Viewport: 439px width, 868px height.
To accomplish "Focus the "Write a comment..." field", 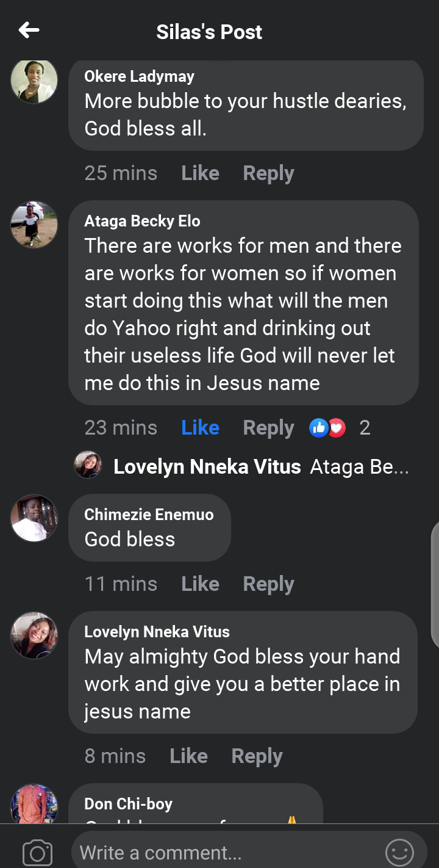I will pyautogui.click(x=226, y=852).
